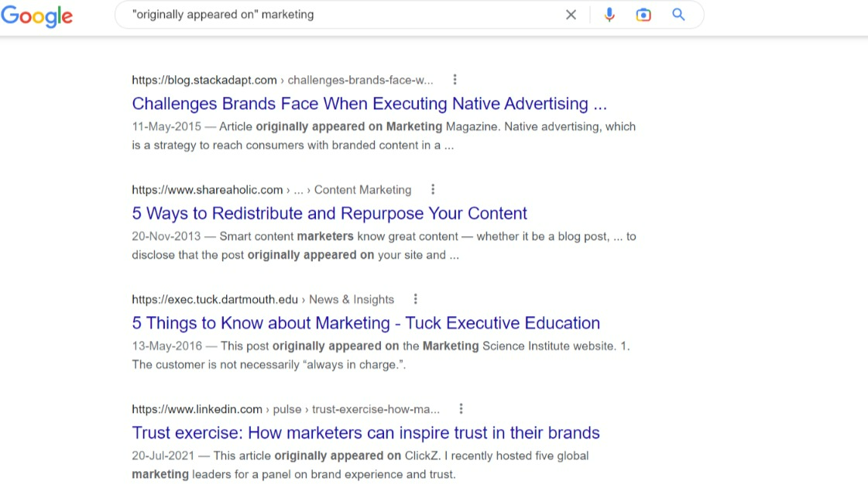The height and width of the screenshot is (499, 868).
Task: Click inside the search query field
Action: click(x=341, y=15)
